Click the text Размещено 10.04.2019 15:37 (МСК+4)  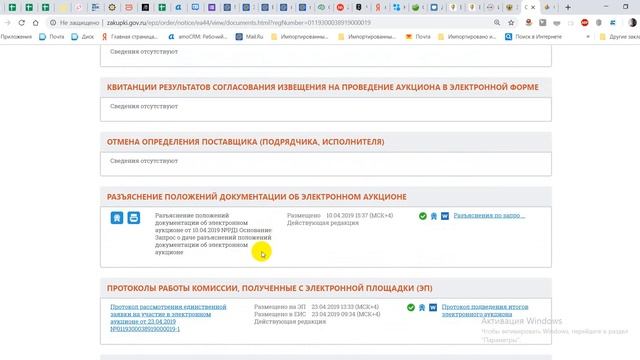tap(340, 216)
